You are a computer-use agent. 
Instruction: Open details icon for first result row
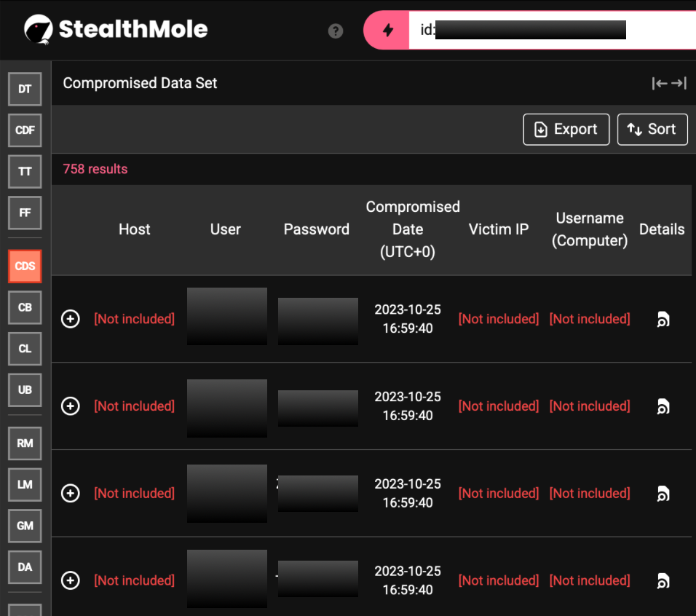(663, 319)
